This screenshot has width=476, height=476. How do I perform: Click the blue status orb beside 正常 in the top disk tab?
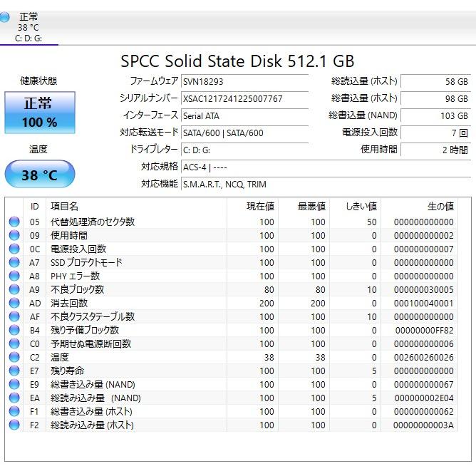4,17
